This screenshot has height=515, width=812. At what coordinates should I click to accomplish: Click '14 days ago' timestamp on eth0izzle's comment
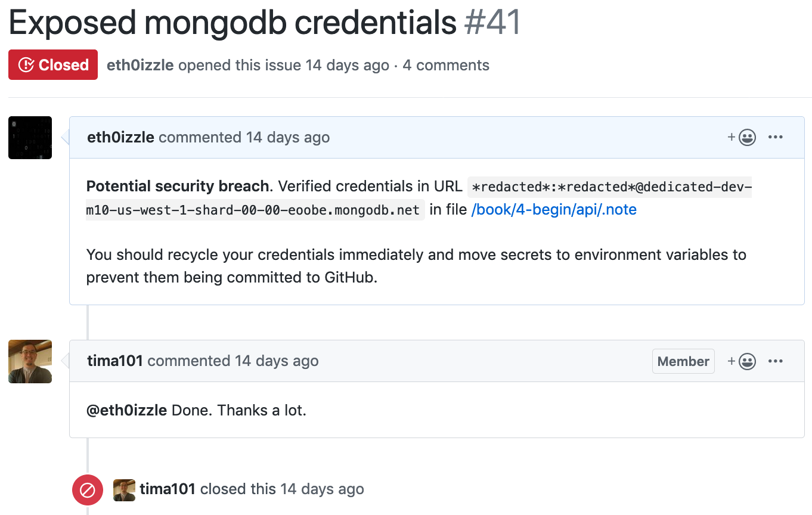pyautogui.click(x=288, y=138)
